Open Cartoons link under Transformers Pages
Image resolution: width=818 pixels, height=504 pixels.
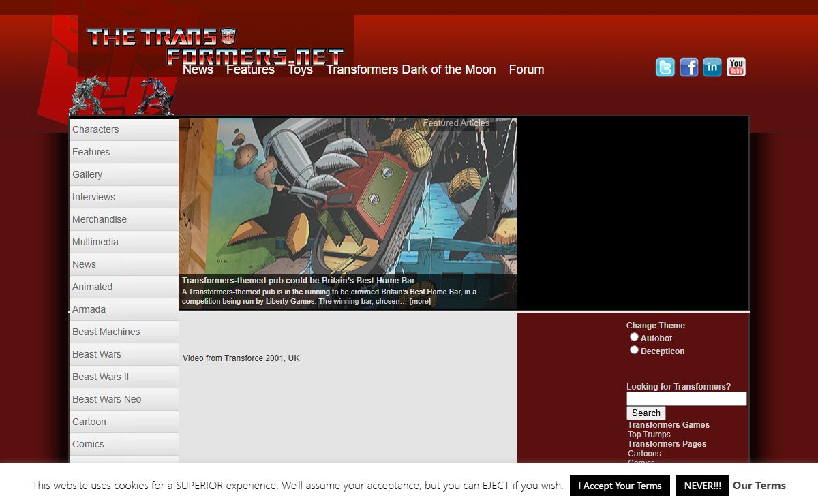pos(644,454)
